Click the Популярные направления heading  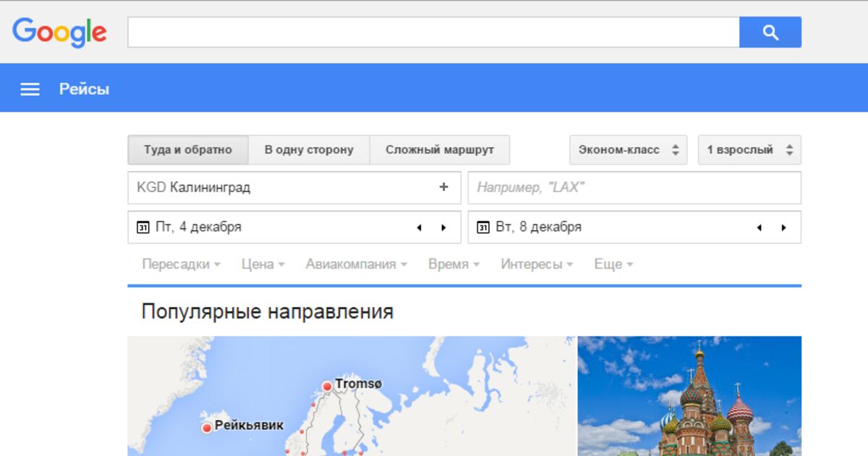pos(268,312)
